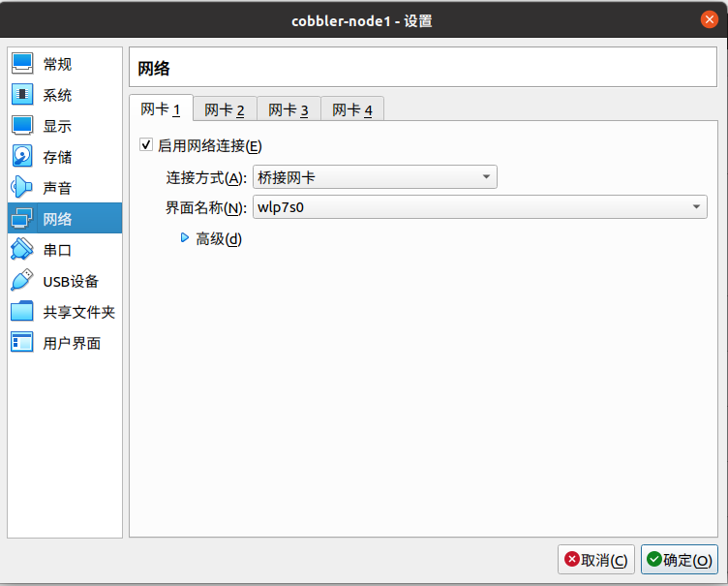Click the General (常规) monitor icon
This screenshot has width=728, height=586.
point(22,64)
